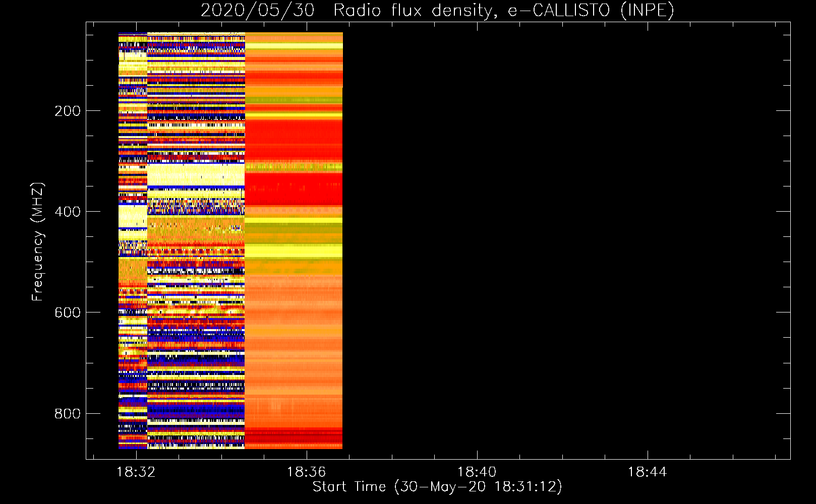Click the 200 frequency tick label
Screen dimensions: 816x504
point(68,111)
